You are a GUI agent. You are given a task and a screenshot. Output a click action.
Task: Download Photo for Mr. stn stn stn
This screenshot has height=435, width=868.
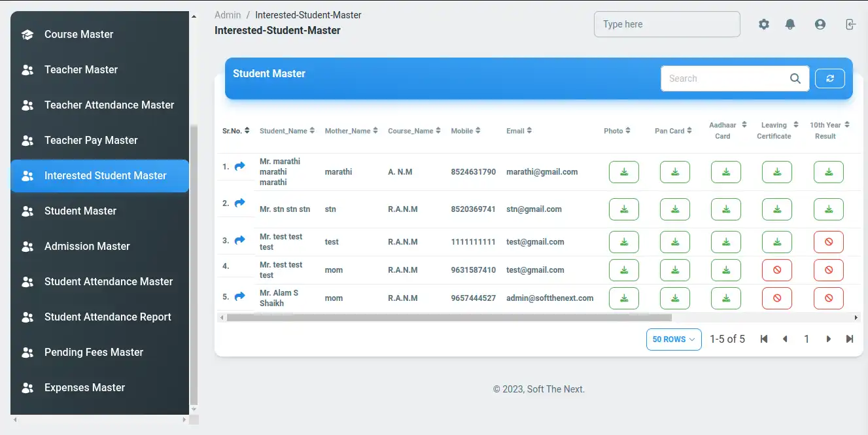[x=624, y=209]
